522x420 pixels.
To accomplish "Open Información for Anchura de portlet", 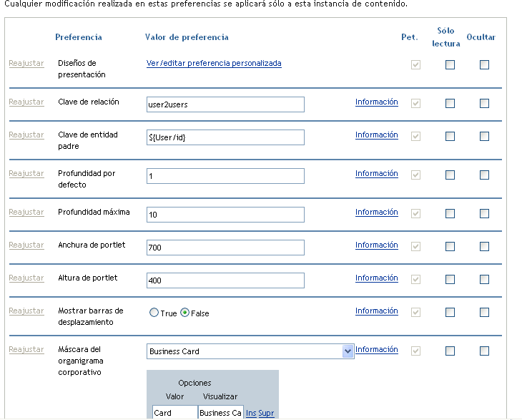I will click(x=376, y=245).
